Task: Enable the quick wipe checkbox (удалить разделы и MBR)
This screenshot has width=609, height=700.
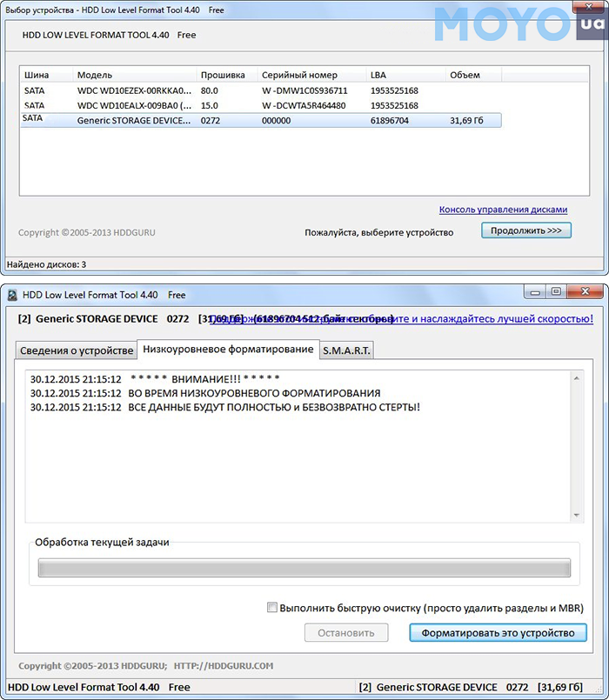Action: tap(271, 607)
